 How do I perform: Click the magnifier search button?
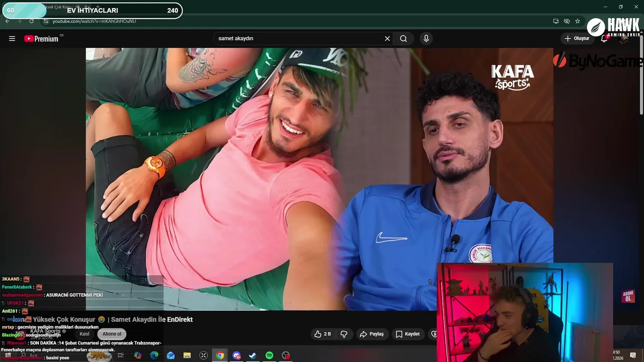404,39
